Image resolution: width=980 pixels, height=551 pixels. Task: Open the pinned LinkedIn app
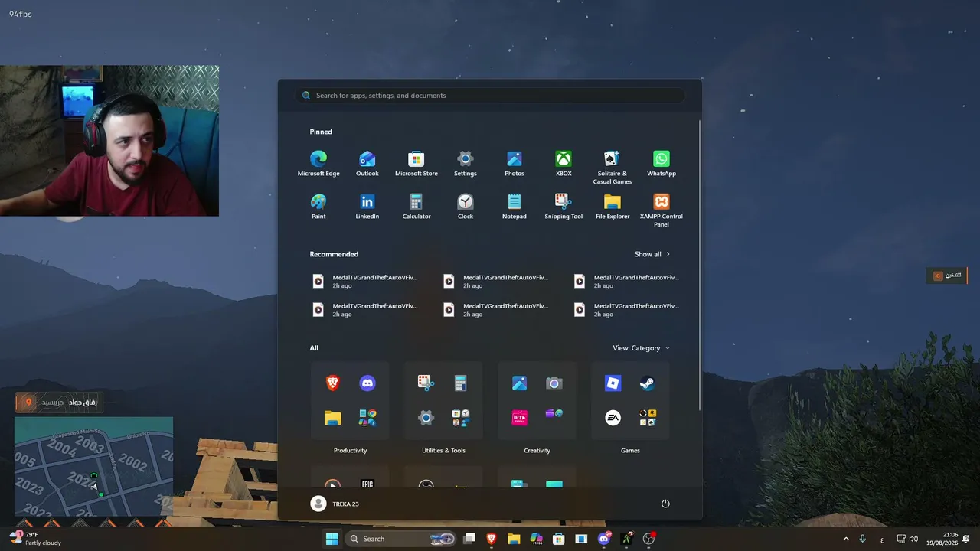367,206
